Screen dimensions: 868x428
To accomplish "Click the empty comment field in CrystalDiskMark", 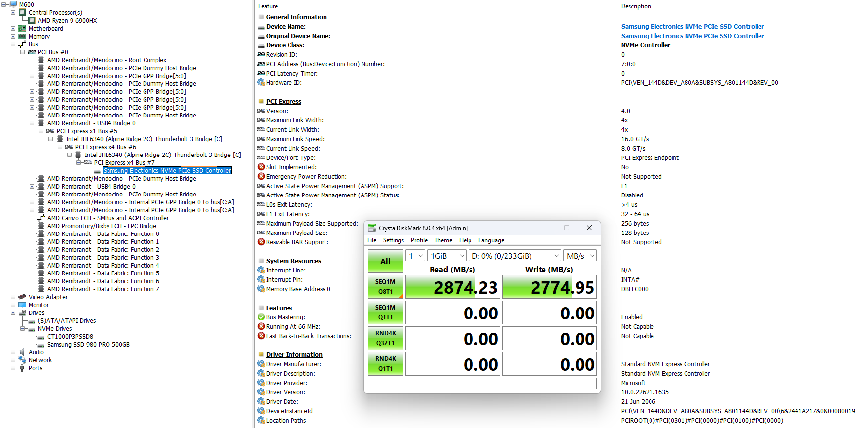I will click(x=482, y=384).
